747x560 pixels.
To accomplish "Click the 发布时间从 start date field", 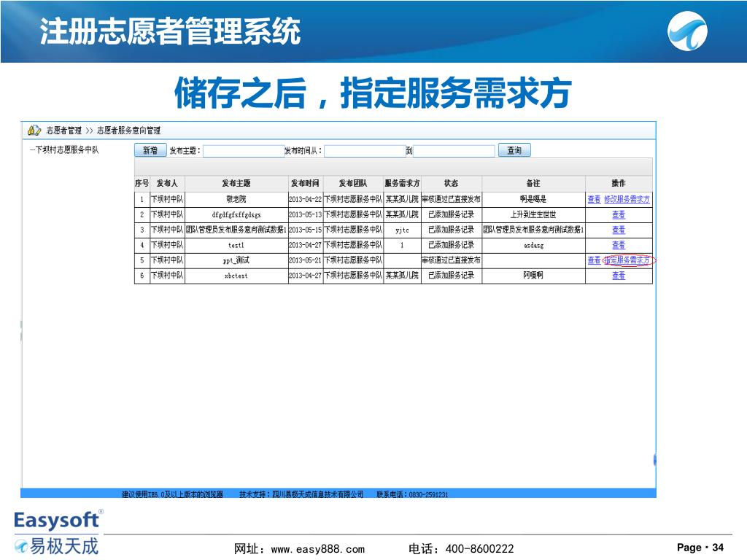I will 363,151.
